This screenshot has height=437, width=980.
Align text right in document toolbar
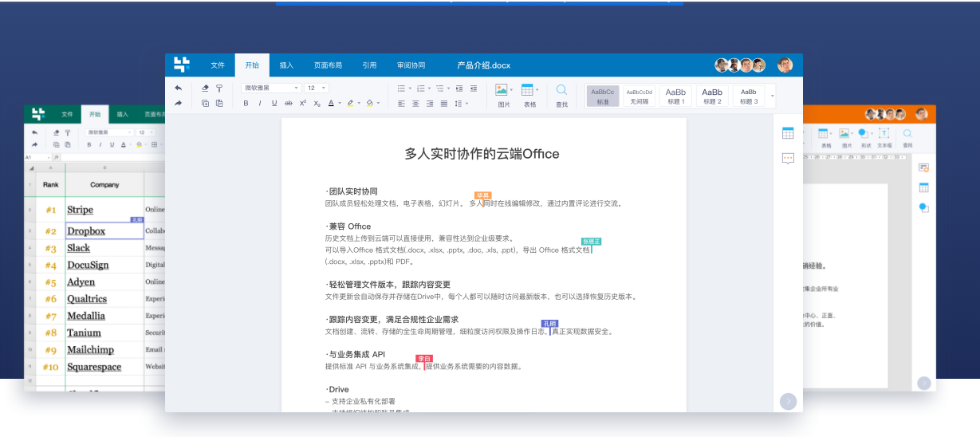pyautogui.click(x=430, y=104)
